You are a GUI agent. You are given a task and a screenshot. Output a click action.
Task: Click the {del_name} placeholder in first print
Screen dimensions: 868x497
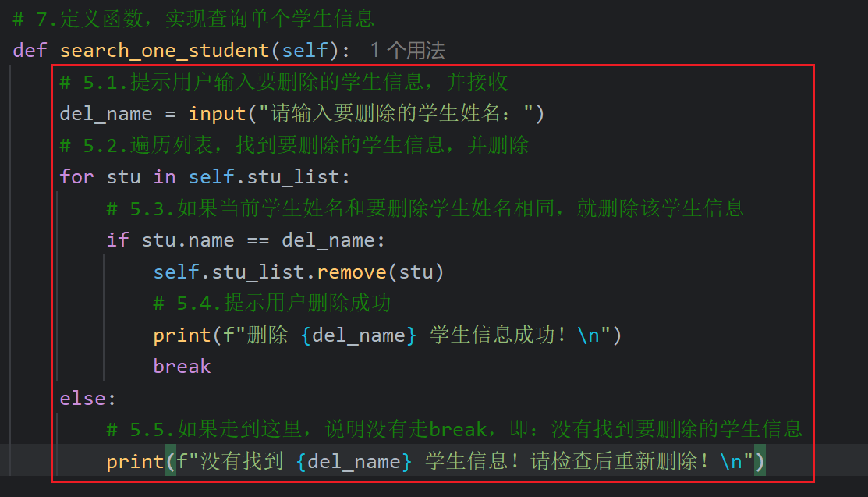(x=358, y=335)
